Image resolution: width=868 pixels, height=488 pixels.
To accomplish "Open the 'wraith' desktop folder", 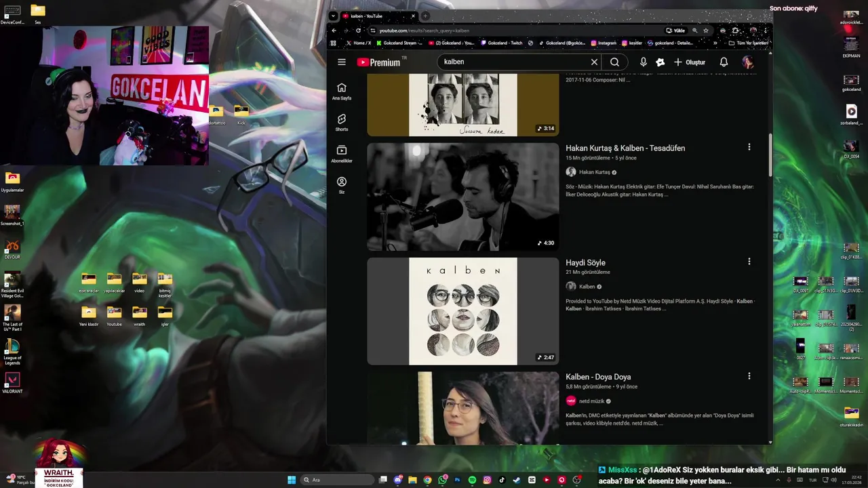I will pyautogui.click(x=140, y=314).
